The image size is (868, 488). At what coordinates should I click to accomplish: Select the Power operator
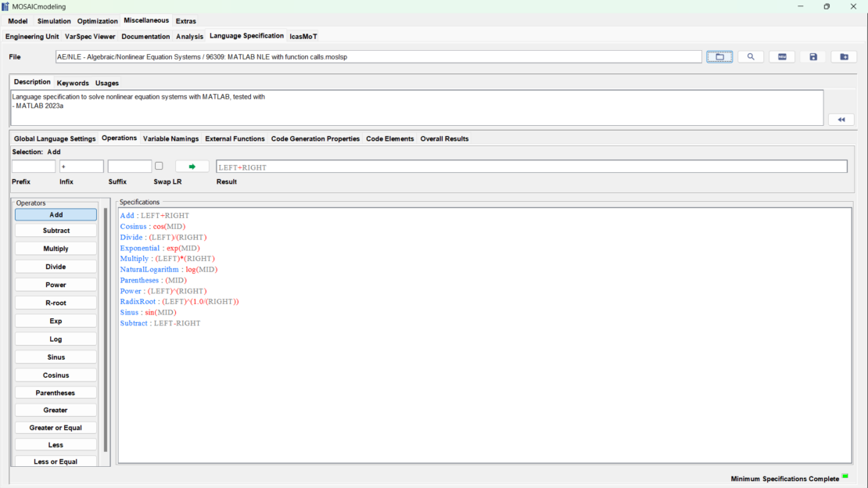(x=56, y=284)
